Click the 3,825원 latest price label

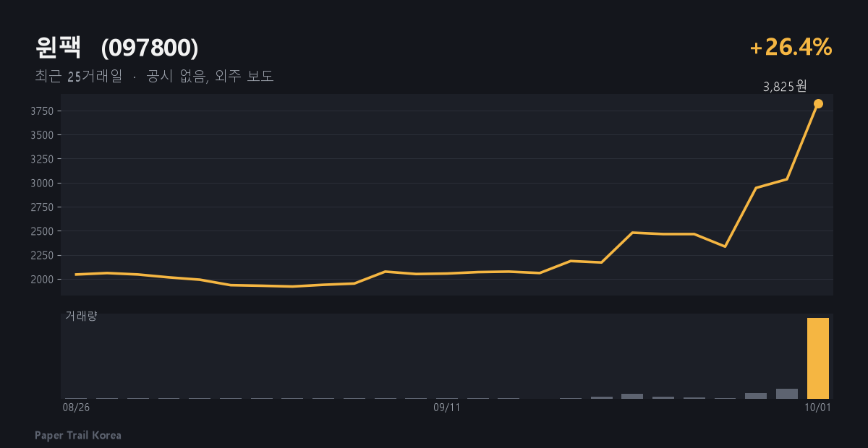point(785,87)
